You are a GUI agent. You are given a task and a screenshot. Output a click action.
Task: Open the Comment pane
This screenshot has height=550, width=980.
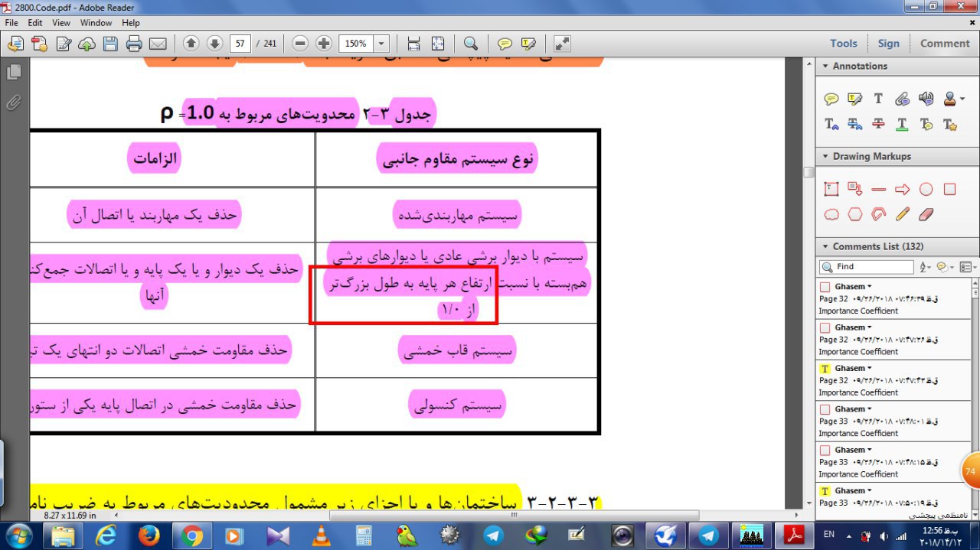pos(945,44)
